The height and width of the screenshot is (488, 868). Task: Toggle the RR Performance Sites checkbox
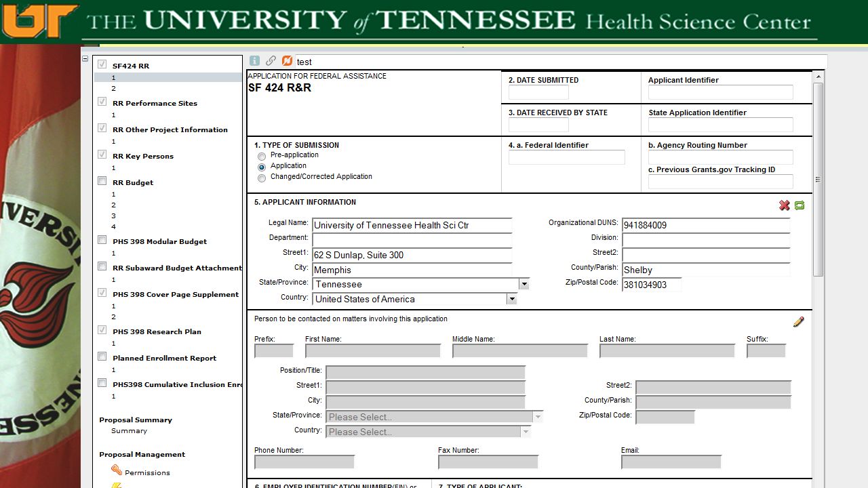pos(102,102)
